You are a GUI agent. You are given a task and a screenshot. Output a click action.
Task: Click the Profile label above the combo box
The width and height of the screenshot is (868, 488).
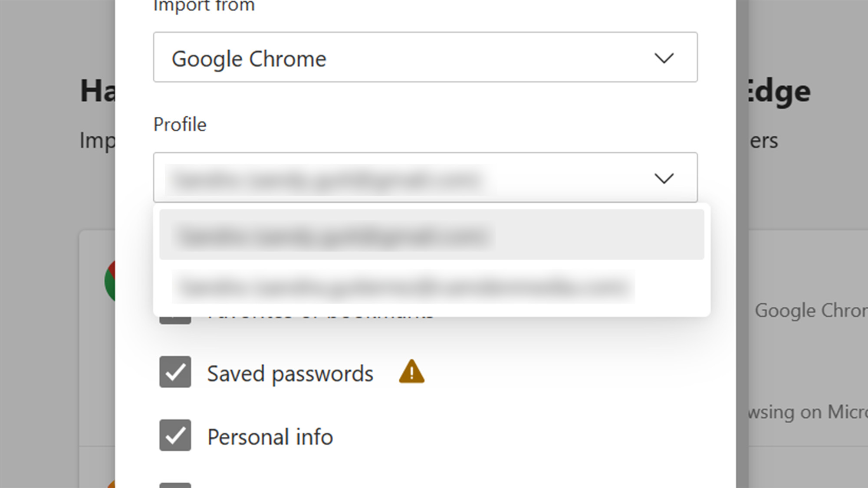(180, 125)
